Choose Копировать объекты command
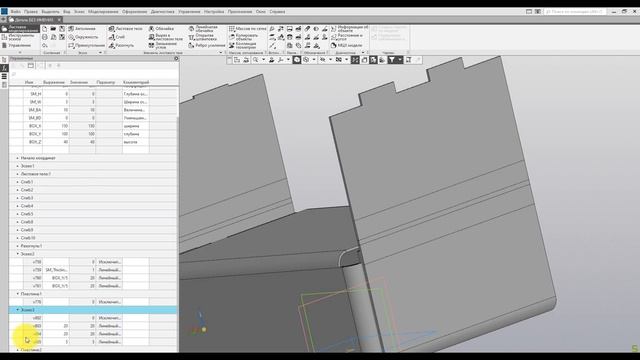The height and width of the screenshot is (360, 640). point(243,37)
